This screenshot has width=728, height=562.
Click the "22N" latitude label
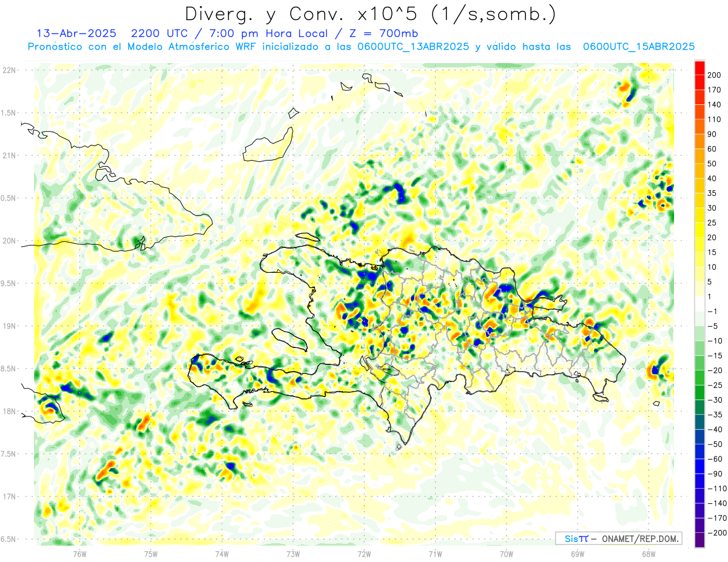[8, 70]
